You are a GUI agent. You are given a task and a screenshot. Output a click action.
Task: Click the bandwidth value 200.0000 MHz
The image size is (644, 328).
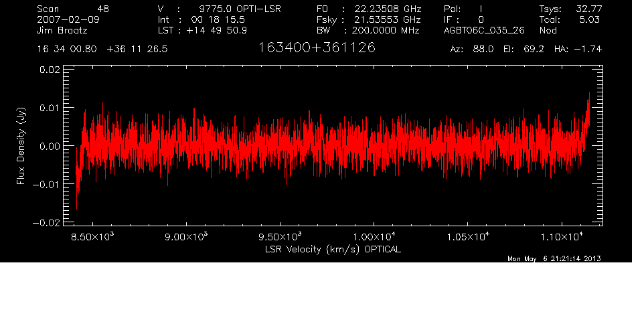point(385,30)
